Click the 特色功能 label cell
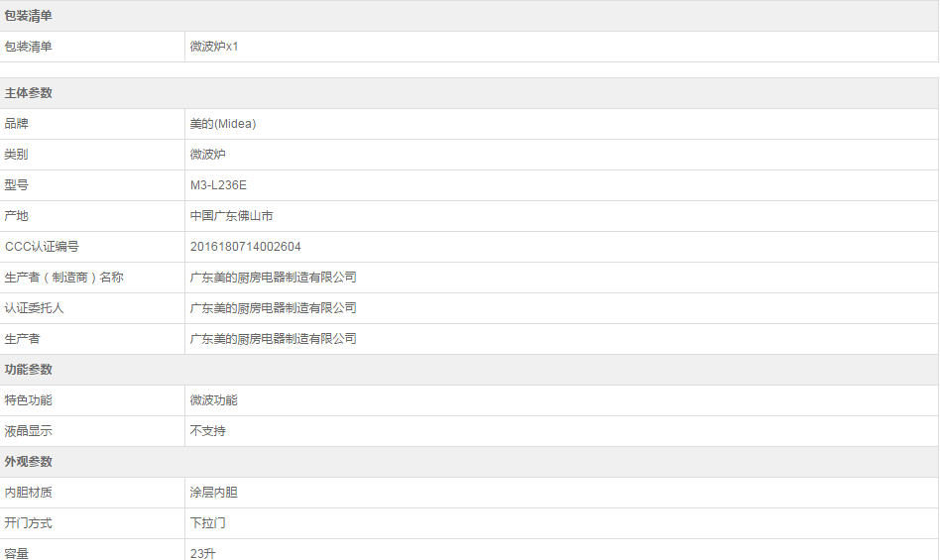This screenshot has width=940, height=560. 92,400
